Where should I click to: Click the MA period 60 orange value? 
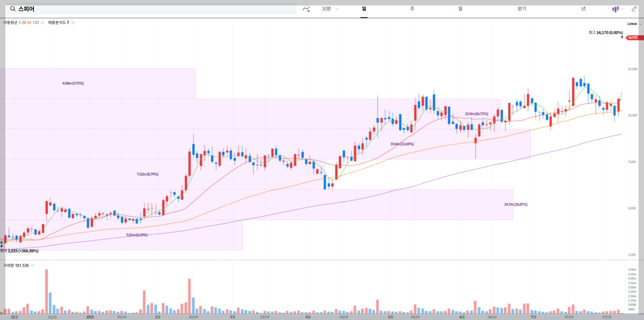pos(29,22)
